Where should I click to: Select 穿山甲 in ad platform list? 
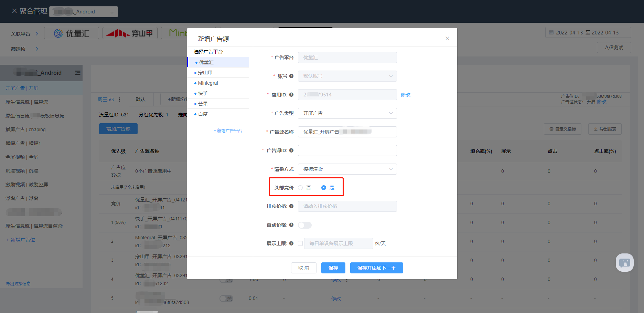click(x=205, y=73)
